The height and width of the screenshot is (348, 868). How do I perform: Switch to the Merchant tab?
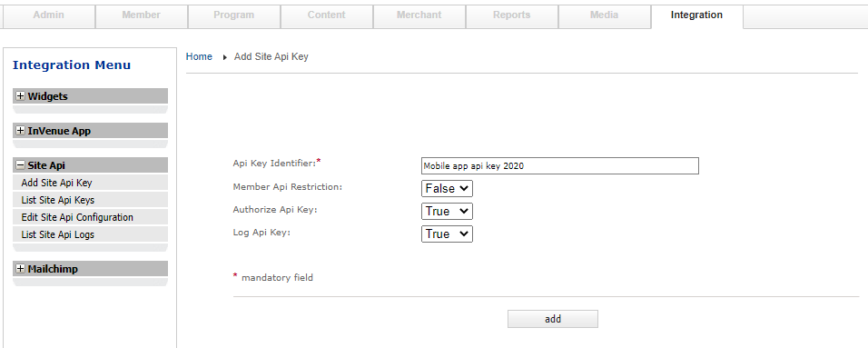tap(419, 15)
